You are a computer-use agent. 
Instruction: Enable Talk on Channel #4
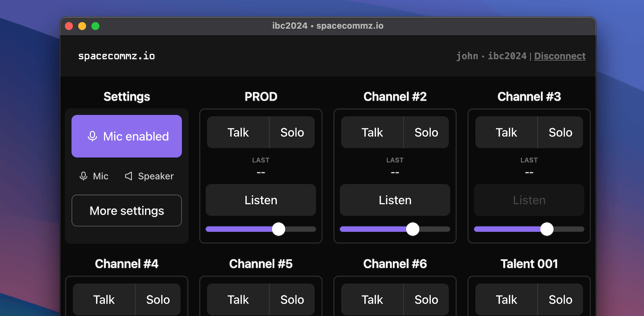click(103, 299)
